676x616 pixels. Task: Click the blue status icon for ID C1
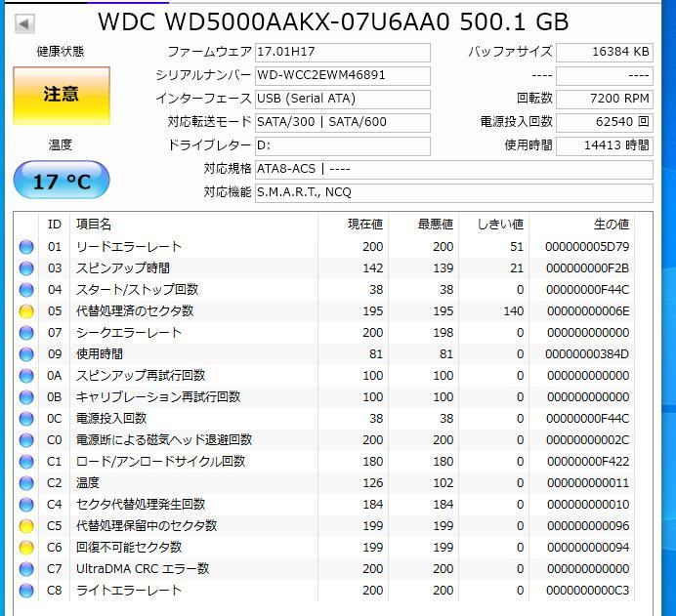tap(26, 462)
